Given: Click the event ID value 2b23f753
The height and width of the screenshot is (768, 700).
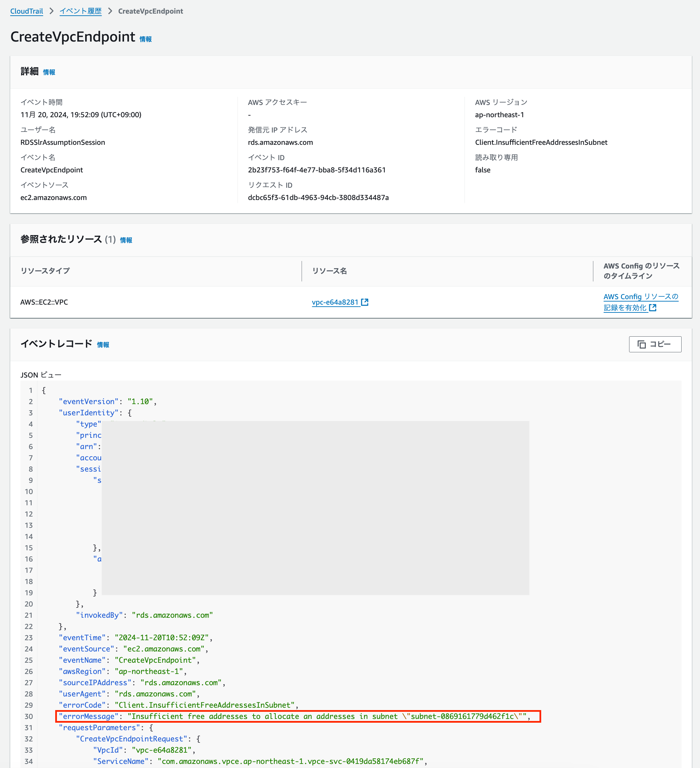Looking at the screenshot, I should click(x=316, y=170).
